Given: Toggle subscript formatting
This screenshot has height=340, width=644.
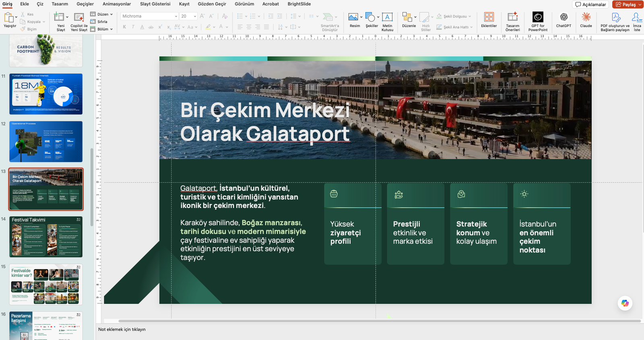Looking at the screenshot, I should 169,27.
